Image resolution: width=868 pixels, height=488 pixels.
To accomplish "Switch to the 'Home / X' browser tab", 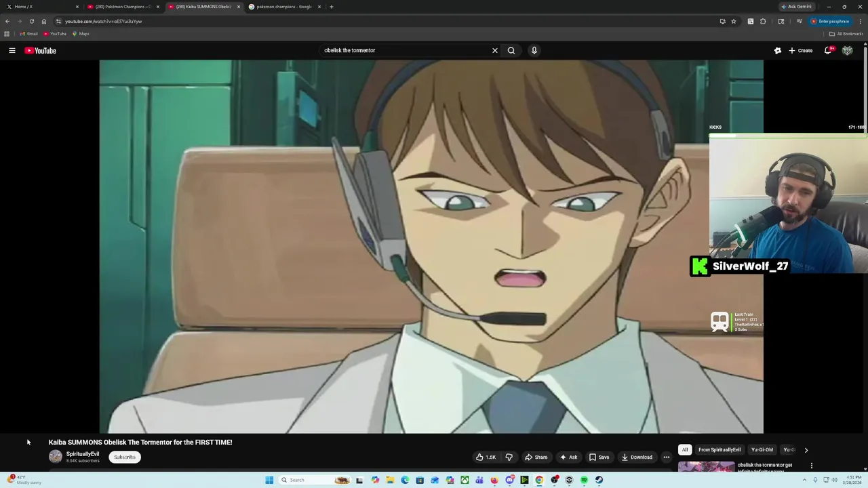I will [x=41, y=7].
